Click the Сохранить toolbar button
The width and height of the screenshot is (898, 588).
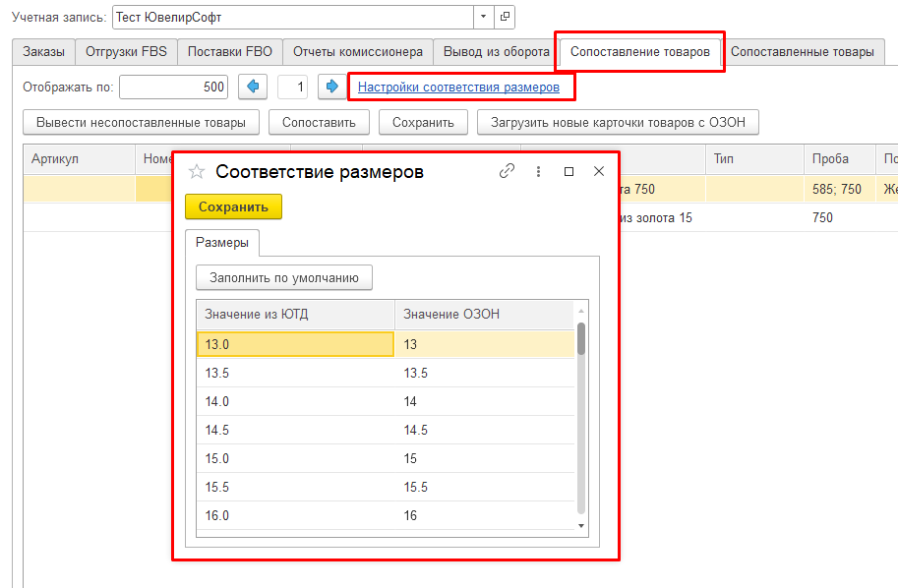coord(423,123)
